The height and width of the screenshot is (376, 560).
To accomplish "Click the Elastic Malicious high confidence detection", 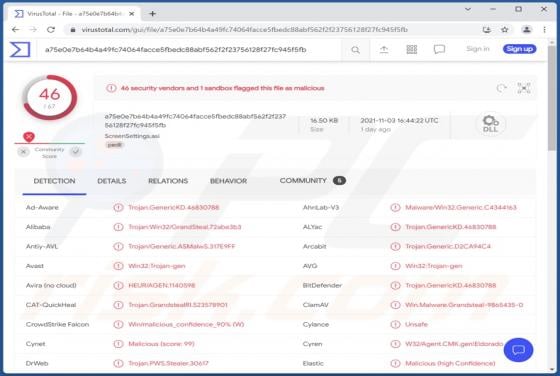I will 450,363.
